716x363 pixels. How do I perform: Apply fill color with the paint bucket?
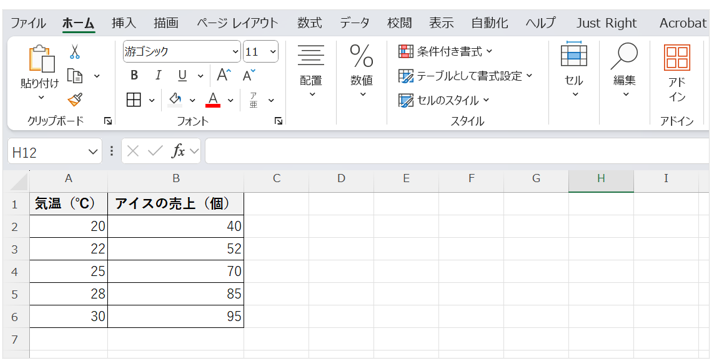(175, 100)
